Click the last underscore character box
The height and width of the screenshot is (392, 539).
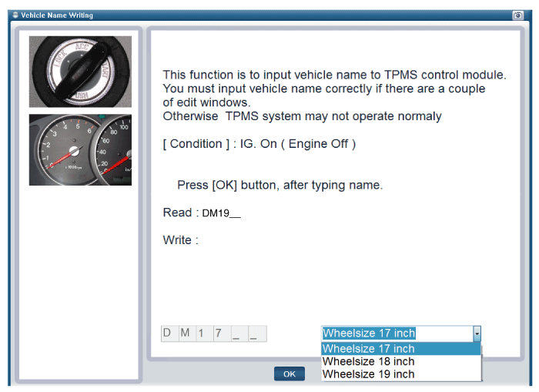click(x=256, y=333)
